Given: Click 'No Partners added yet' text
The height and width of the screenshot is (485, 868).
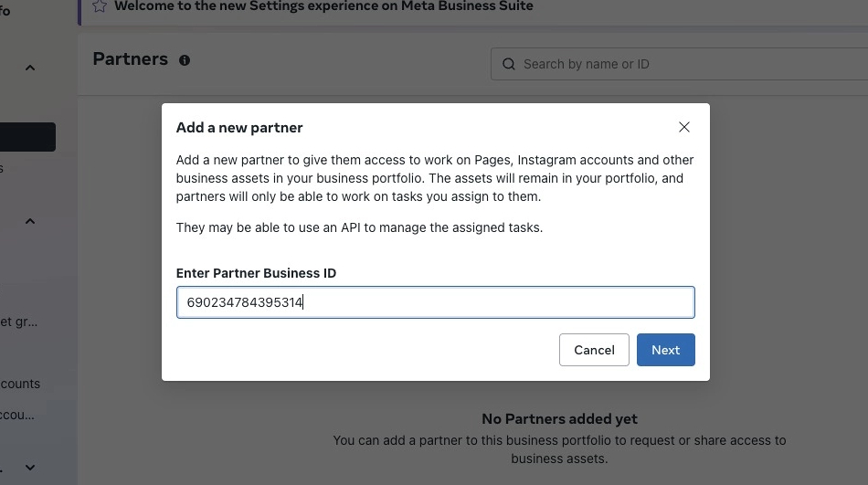Looking at the screenshot, I should 559,419.
